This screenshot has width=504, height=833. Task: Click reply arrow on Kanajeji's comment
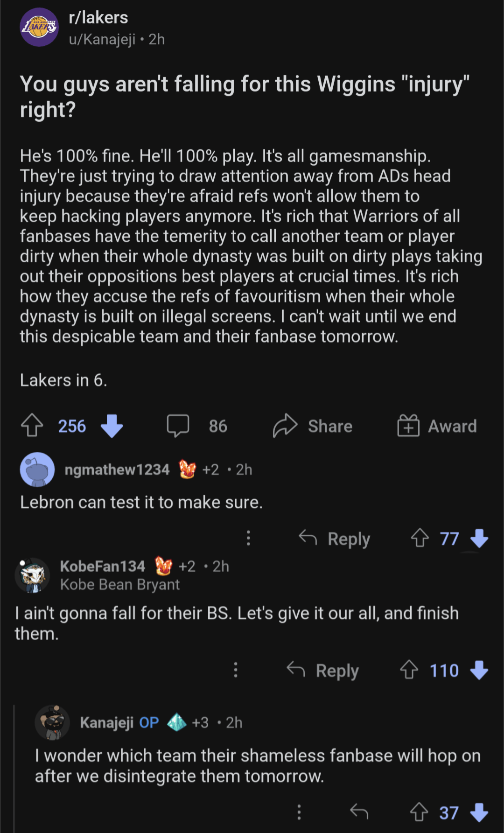[359, 812]
